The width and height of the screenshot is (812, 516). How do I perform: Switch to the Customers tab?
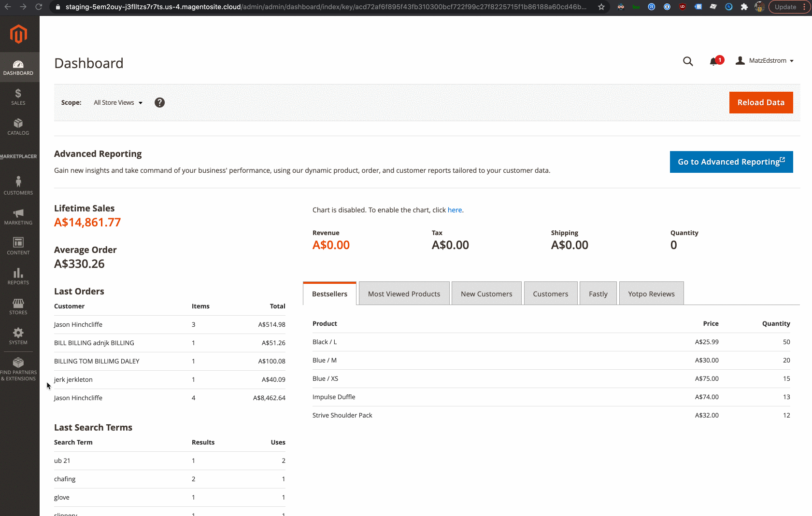[x=551, y=293]
